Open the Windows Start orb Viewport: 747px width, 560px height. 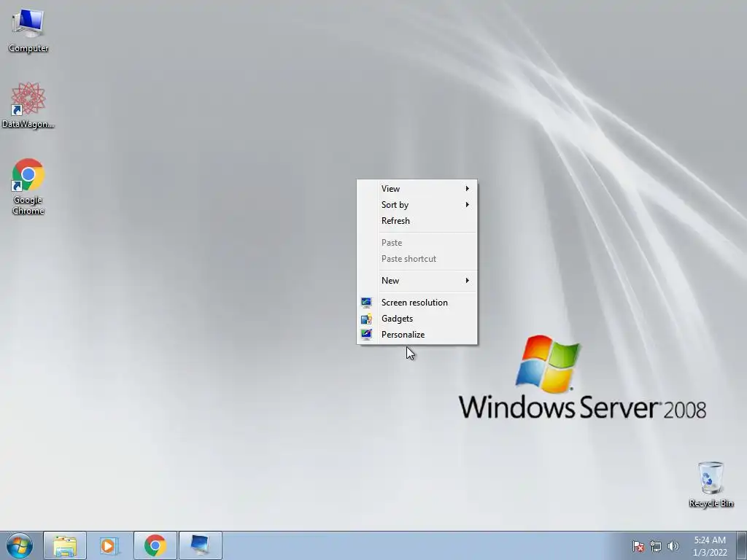[19, 545]
